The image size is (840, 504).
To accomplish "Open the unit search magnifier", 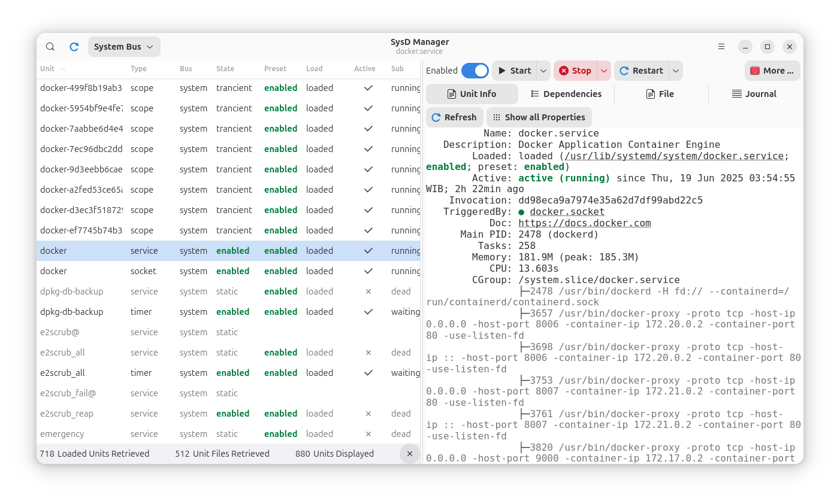I will pyautogui.click(x=50, y=47).
